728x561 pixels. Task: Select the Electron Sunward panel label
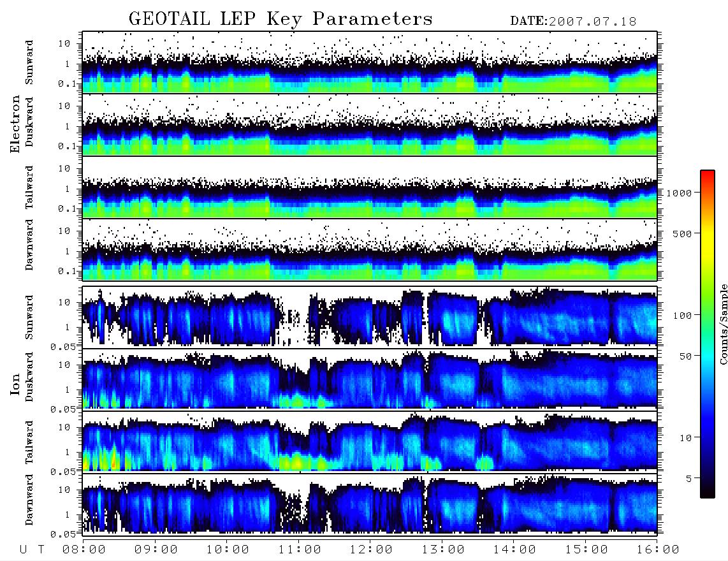click(29, 62)
